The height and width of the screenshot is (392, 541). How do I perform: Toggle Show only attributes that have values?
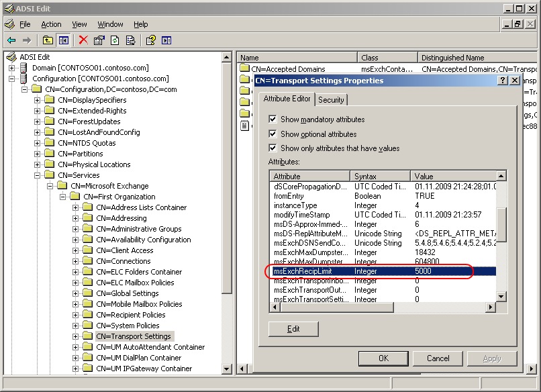[273, 148]
